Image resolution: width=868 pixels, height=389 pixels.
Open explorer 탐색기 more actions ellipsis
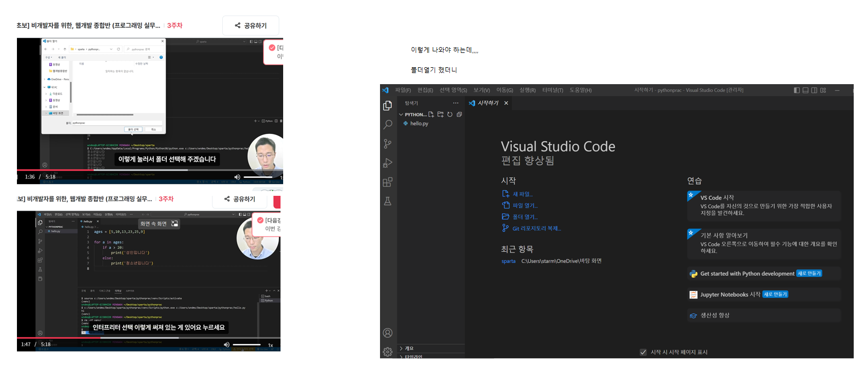coord(456,103)
